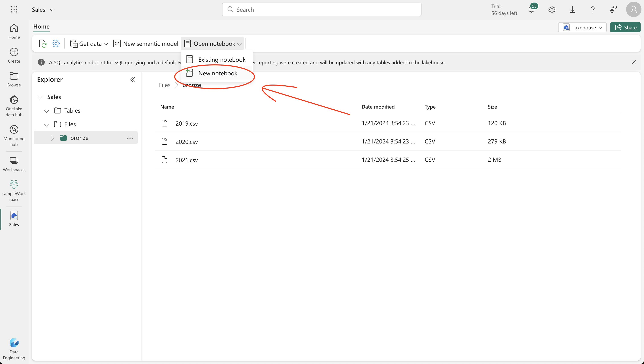Select bronze folder in Explorer tree
The width and height of the screenshot is (644, 364).
click(86, 138)
